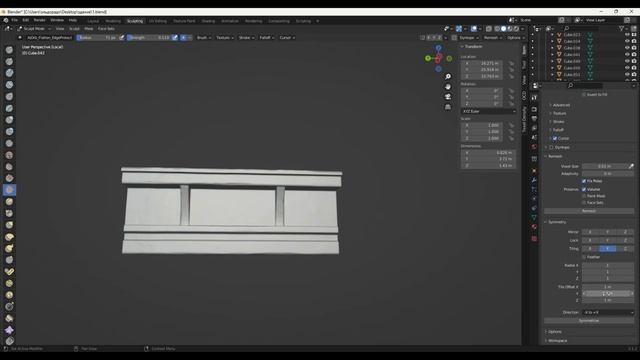
Task: Click the Blender logo menu icon
Action: 6,20
